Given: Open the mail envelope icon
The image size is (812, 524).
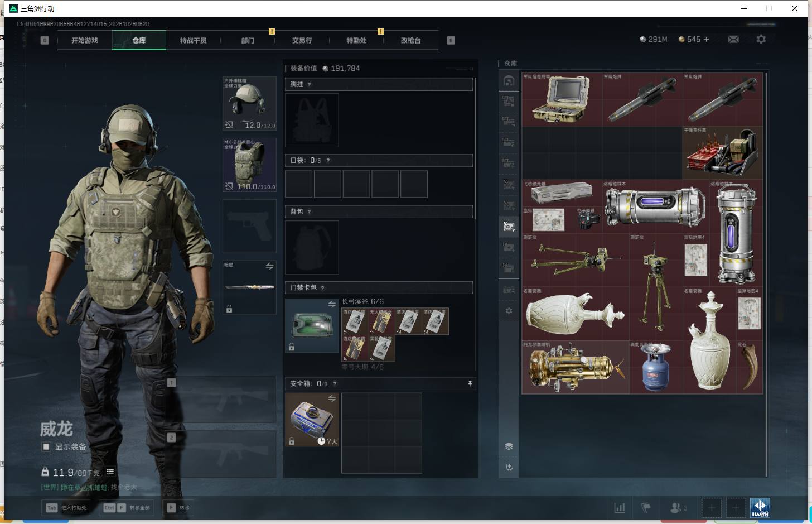Looking at the screenshot, I should pos(733,39).
